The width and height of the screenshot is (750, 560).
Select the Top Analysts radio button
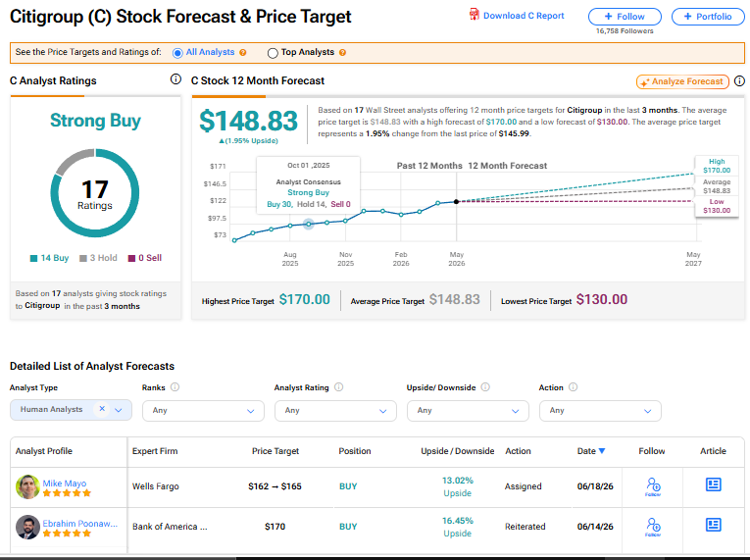pyautogui.click(x=273, y=53)
